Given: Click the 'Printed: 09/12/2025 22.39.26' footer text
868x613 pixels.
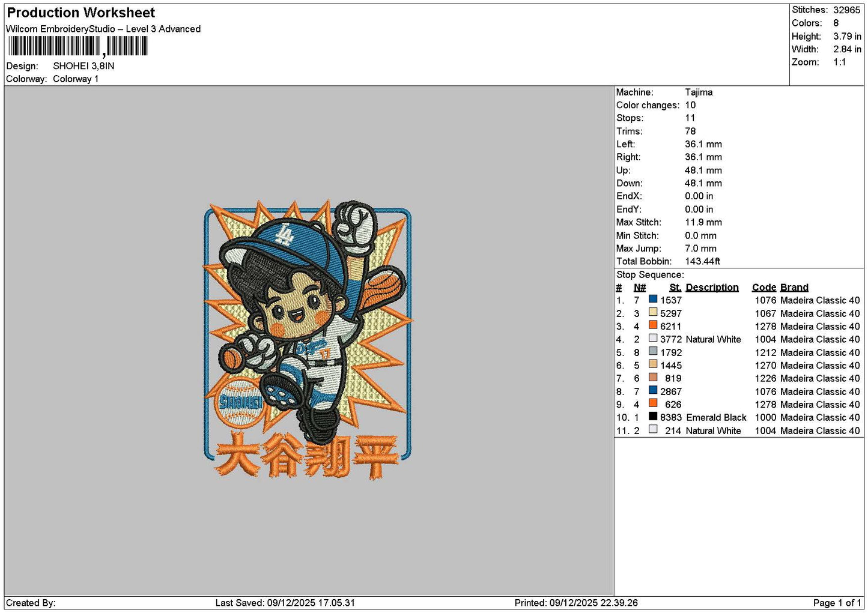Looking at the screenshot, I should (x=576, y=603).
